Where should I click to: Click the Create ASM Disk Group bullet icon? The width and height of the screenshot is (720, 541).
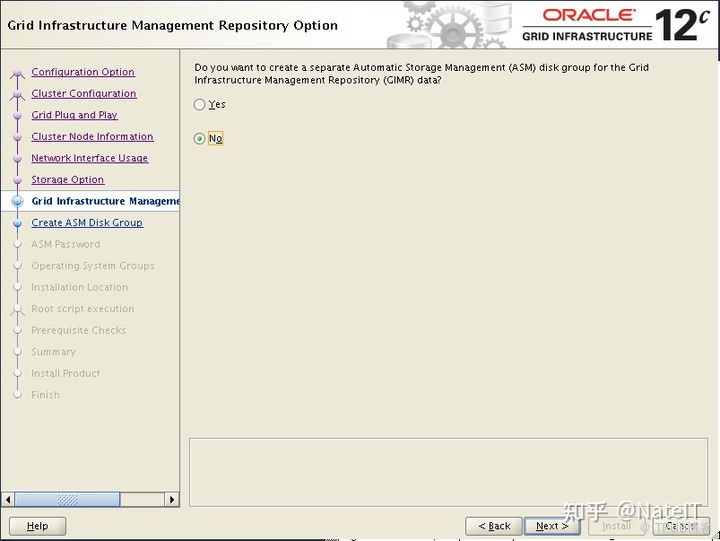[17, 223]
